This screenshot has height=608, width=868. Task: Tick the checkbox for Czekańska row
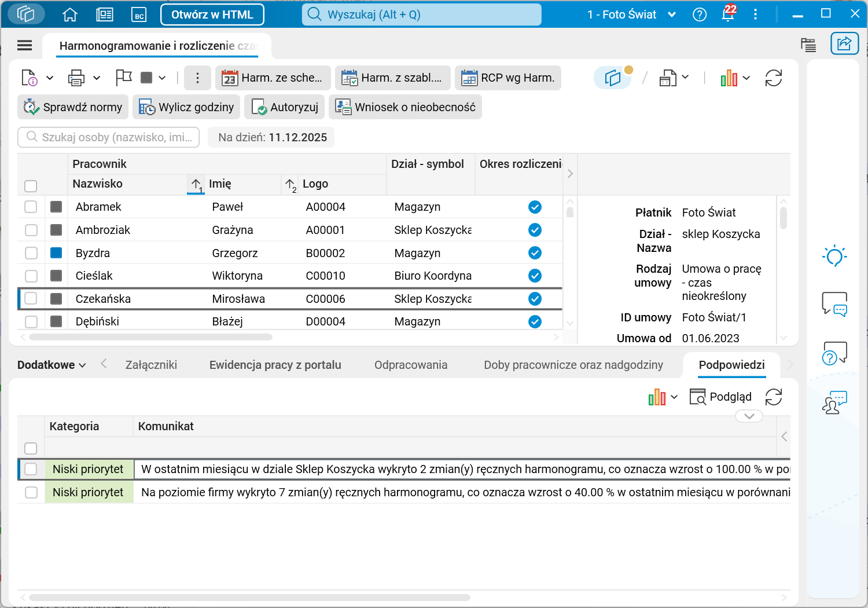click(x=31, y=299)
